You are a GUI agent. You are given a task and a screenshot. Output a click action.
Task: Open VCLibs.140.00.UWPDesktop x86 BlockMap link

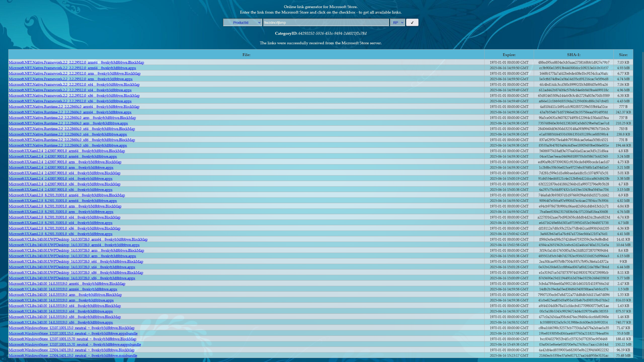click(x=76, y=273)
